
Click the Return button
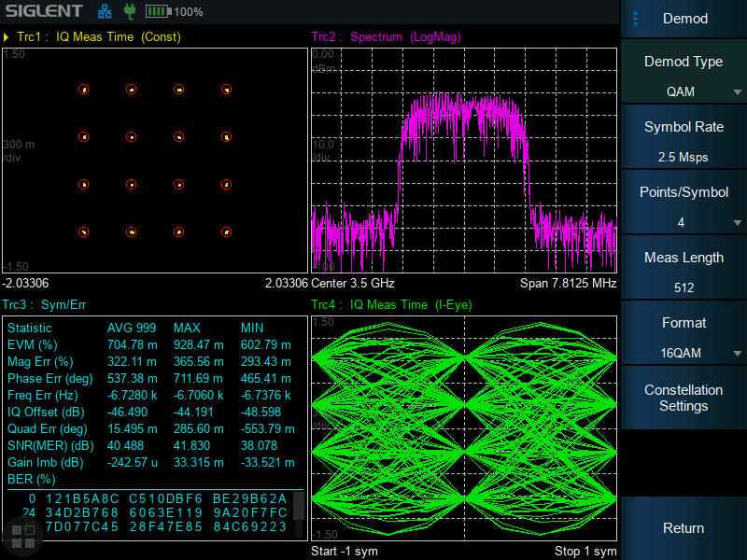pyautogui.click(x=684, y=528)
